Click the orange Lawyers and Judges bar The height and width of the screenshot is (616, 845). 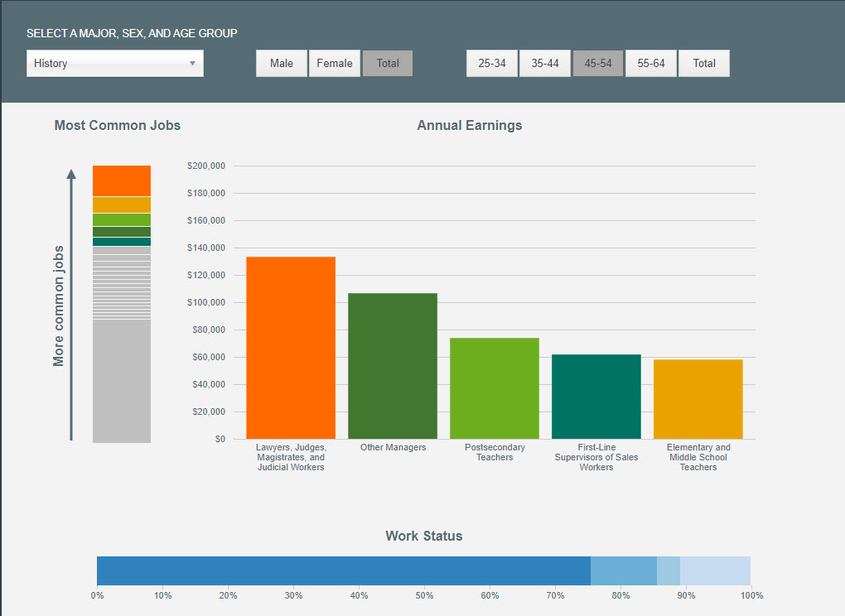point(291,348)
